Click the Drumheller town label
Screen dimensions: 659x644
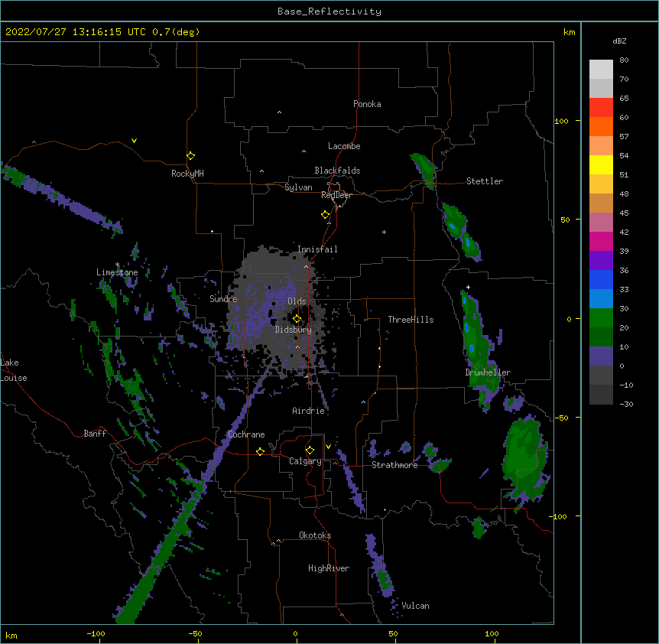[x=488, y=372]
